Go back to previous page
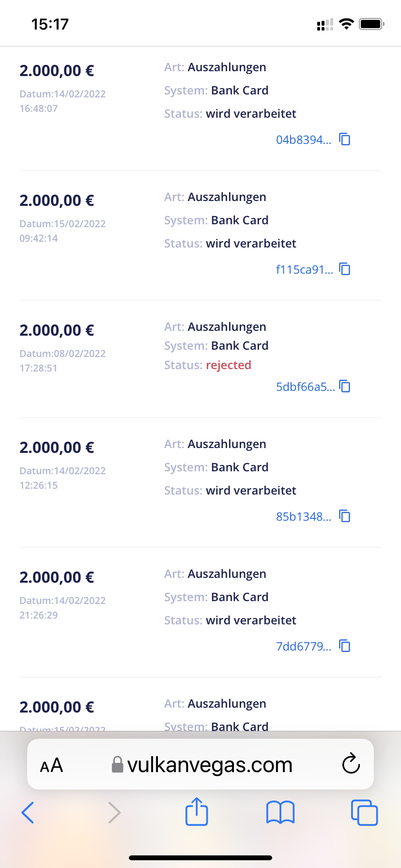Screen dimensions: 401x868 pyautogui.click(x=28, y=812)
